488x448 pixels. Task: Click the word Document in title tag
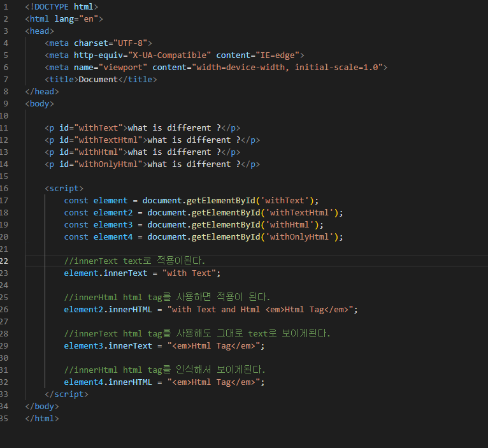coord(98,80)
